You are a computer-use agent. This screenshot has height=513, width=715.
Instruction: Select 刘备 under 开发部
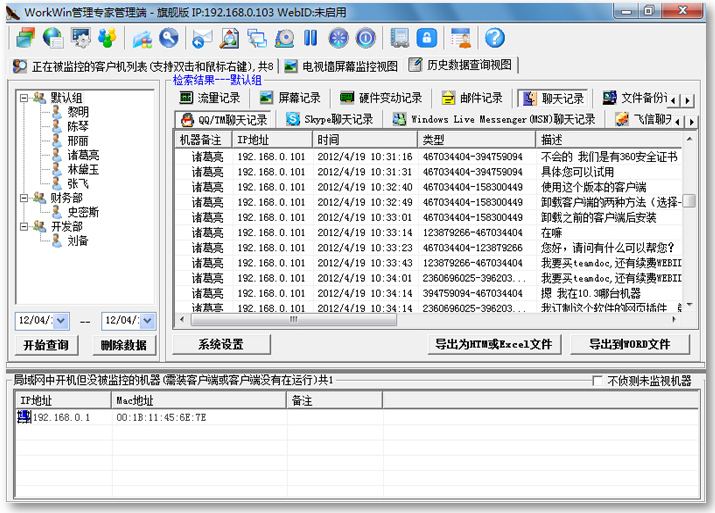coord(78,241)
